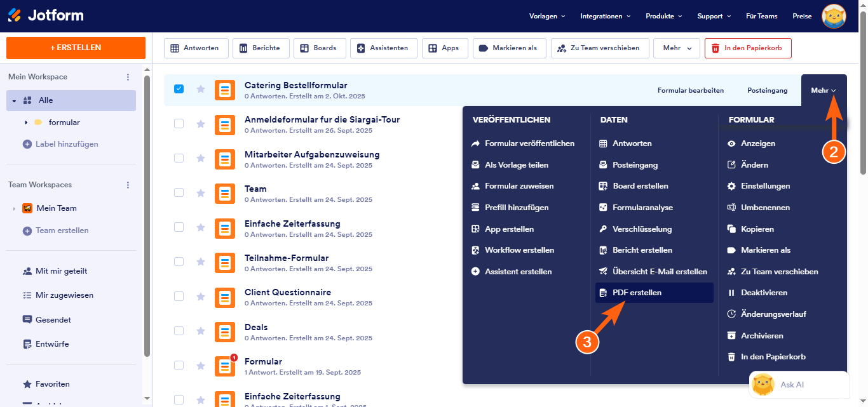Expand the Support header menu

point(714,16)
